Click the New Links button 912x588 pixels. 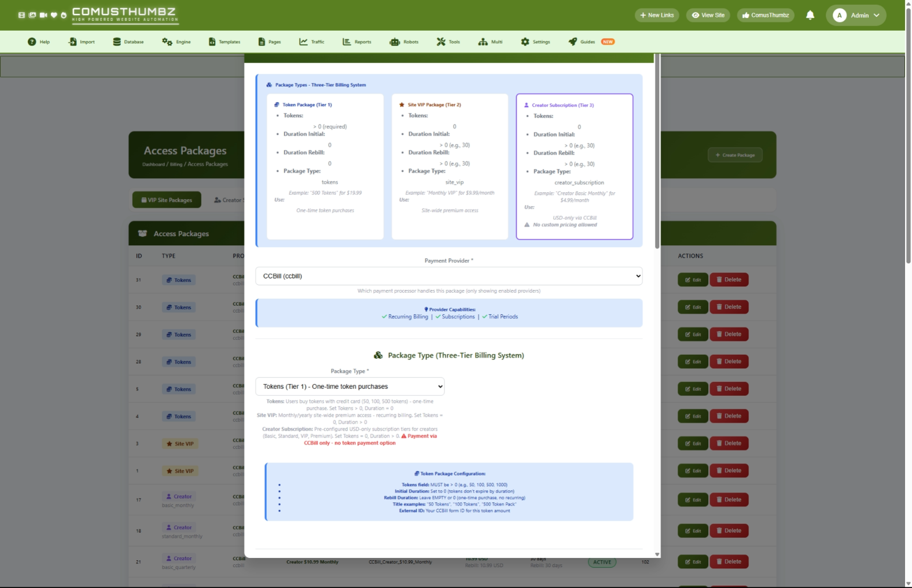pyautogui.click(x=657, y=15)
